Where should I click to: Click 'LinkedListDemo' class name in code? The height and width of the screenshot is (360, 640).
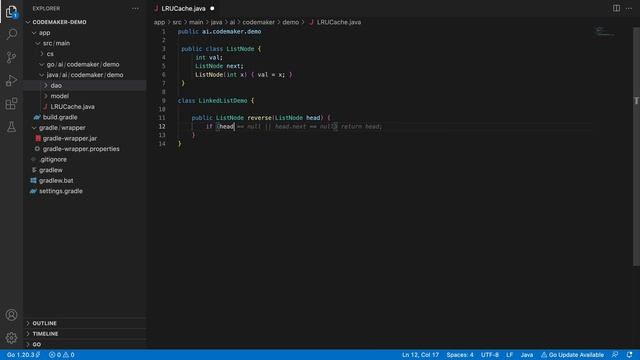(223, 101)
